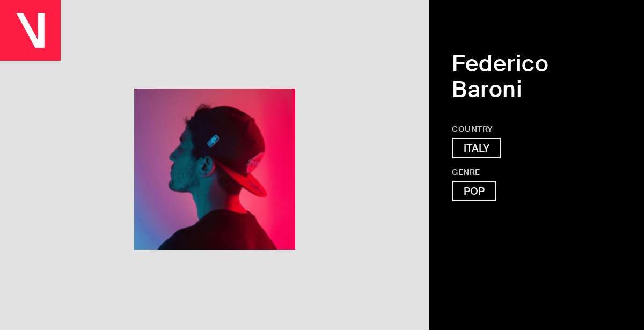Click the word Baroni in heading
The width and height of the screenshot is (644, 330).
[487, 89]
